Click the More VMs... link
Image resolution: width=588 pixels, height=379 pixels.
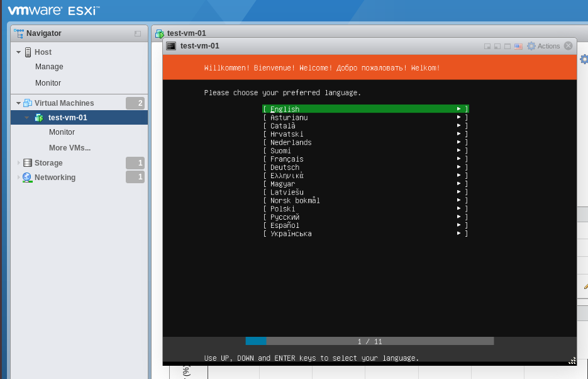tap(70, 148)
